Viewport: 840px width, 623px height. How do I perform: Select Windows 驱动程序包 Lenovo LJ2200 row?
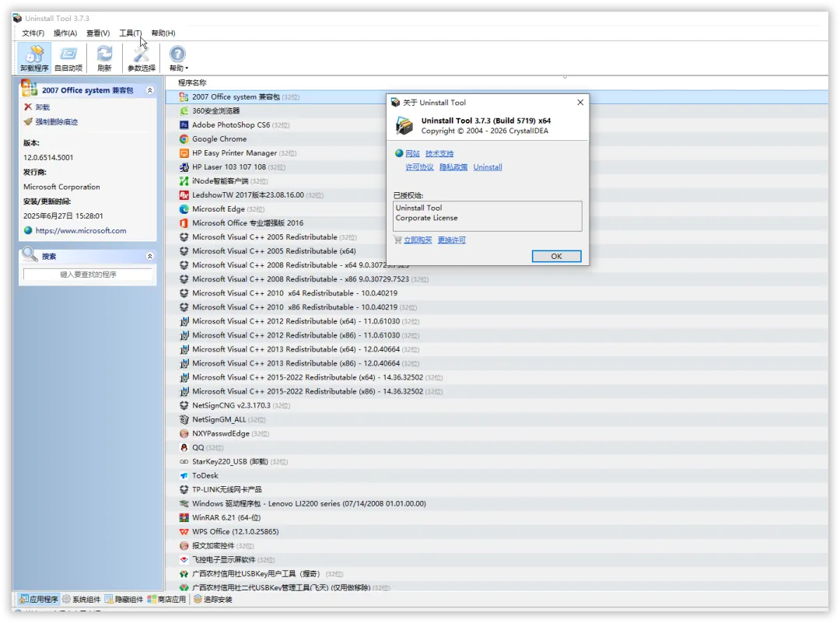click(496, 504)
